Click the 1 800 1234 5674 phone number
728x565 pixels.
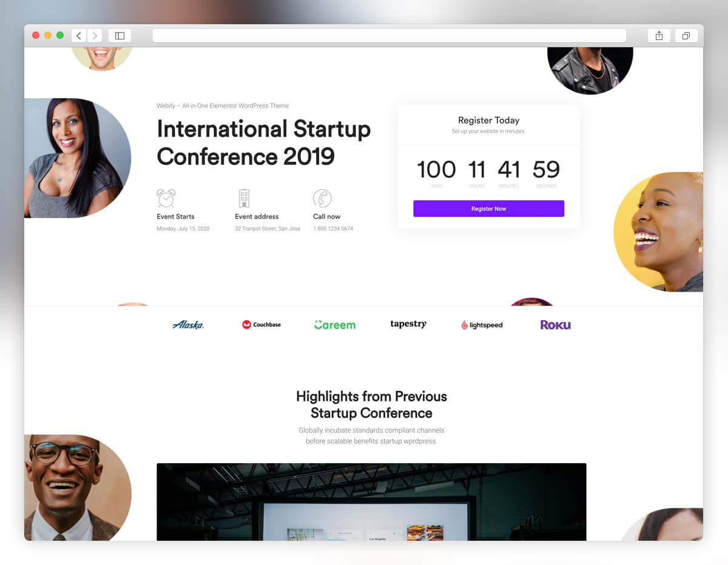click(x=333, y=229)
